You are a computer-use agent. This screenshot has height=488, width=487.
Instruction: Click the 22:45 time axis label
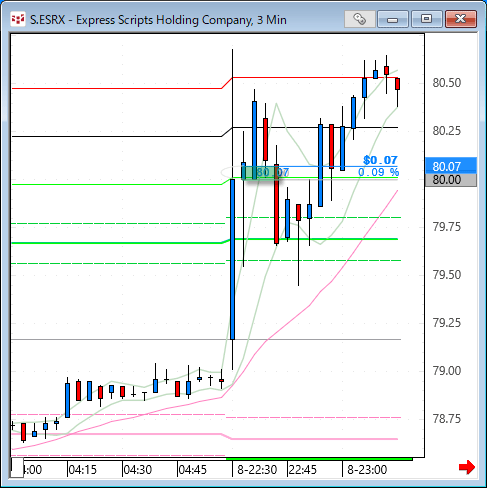pyautogui.click(x=303, y=470)
